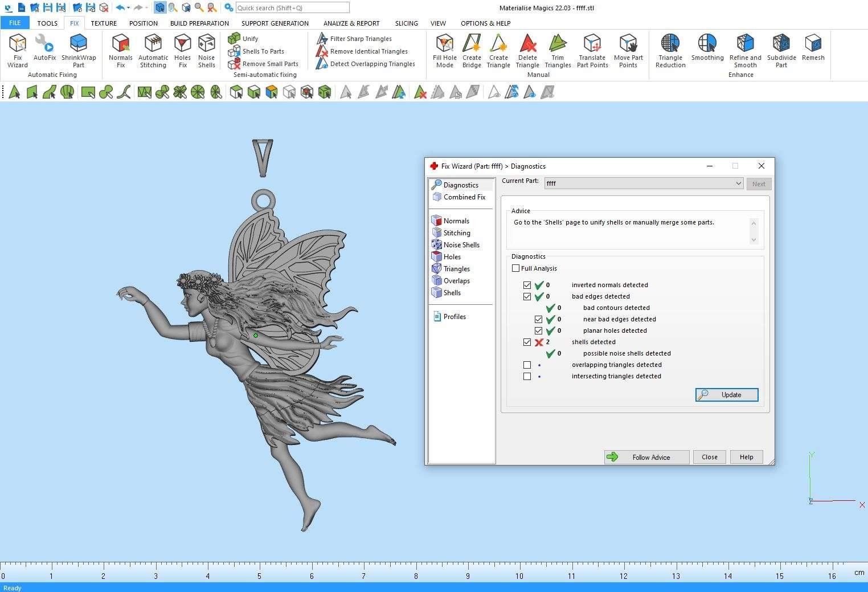Open the Triangle Reduction tool
The image size is (868, 592).
670,50
